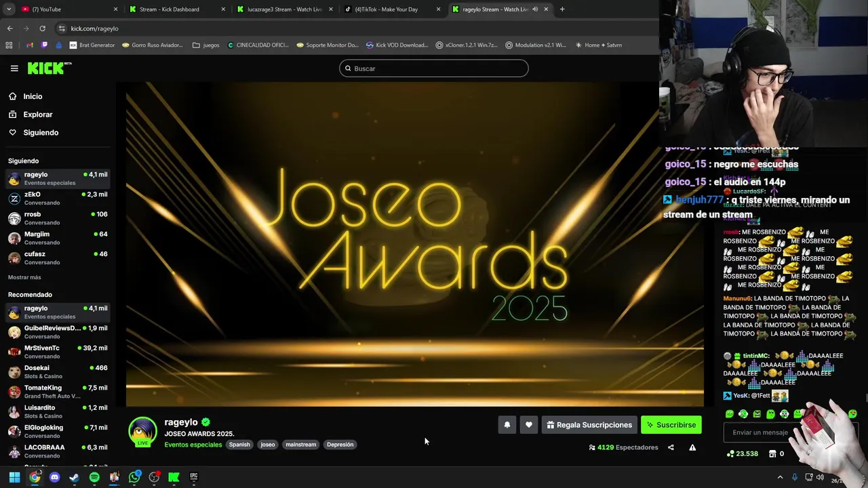Open Gorro Ruso Aviador bookmark
868x488 pixels.
click(153, 45)
